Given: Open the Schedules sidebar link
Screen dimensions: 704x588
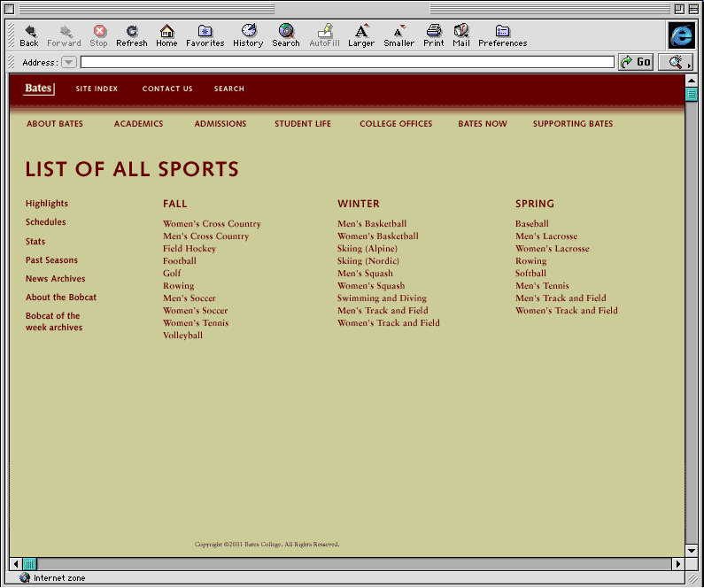Looking at the screenshot, I should (x=45, y=221).
